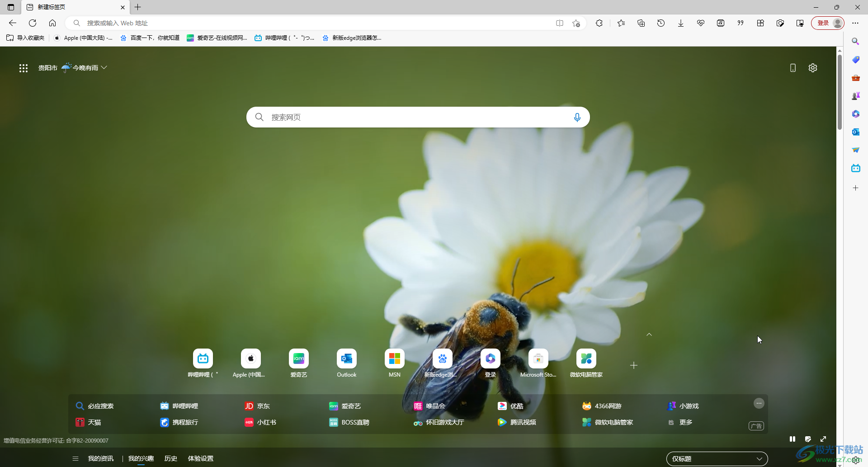Viewport: 868px width, 467px height.
Task: Open the Downloads arrow icon
Action: point(681,23)
